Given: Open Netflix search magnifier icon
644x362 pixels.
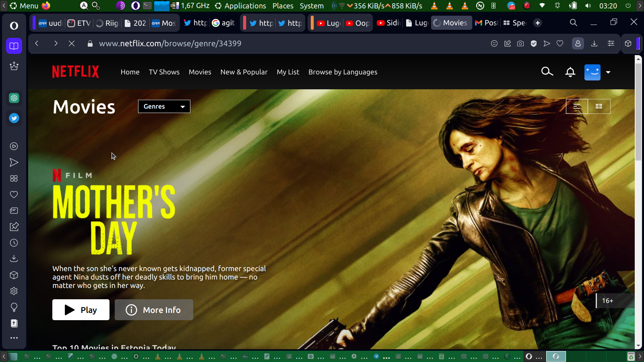Looking at the screenshot, I should click(x=547, y=72).
